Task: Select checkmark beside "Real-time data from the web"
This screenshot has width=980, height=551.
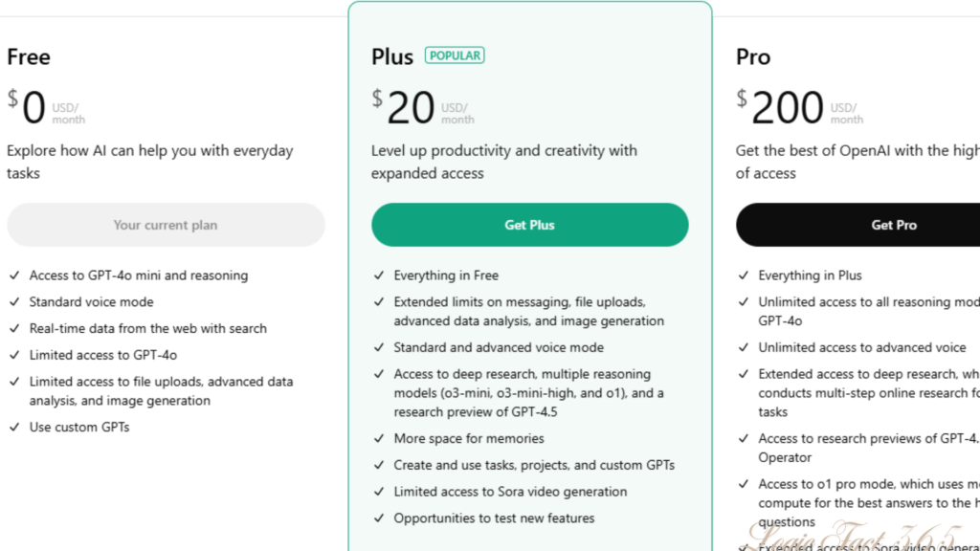Action: point(14,328)
